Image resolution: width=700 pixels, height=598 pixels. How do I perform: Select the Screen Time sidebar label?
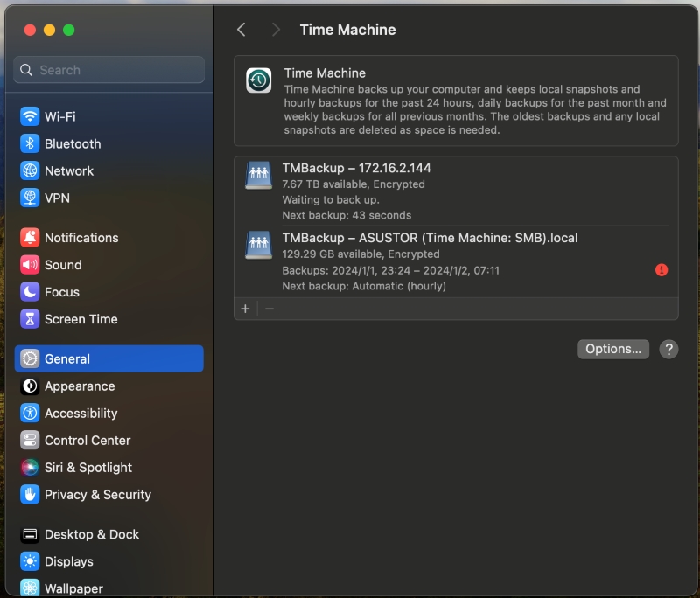[x=81, y=319]
